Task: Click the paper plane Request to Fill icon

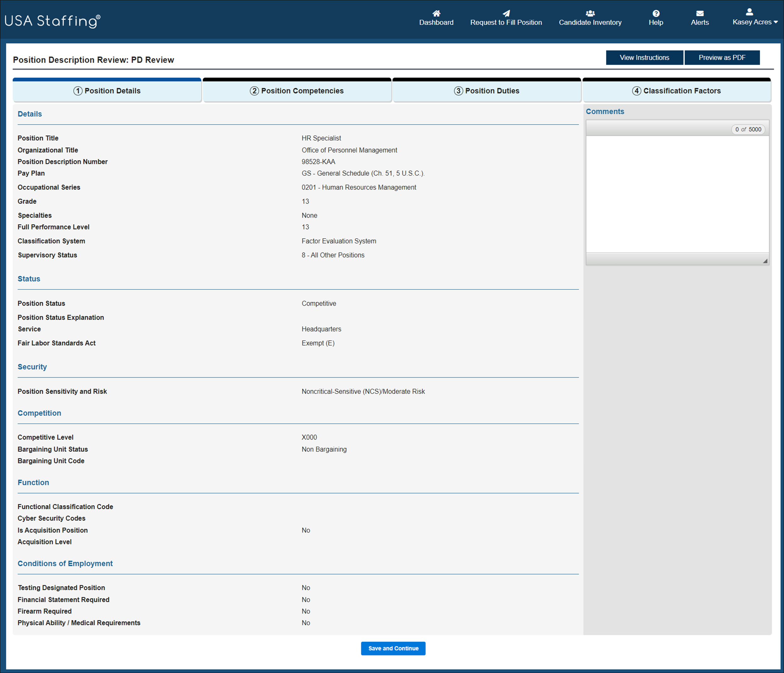Action: (x=506, y=13)
